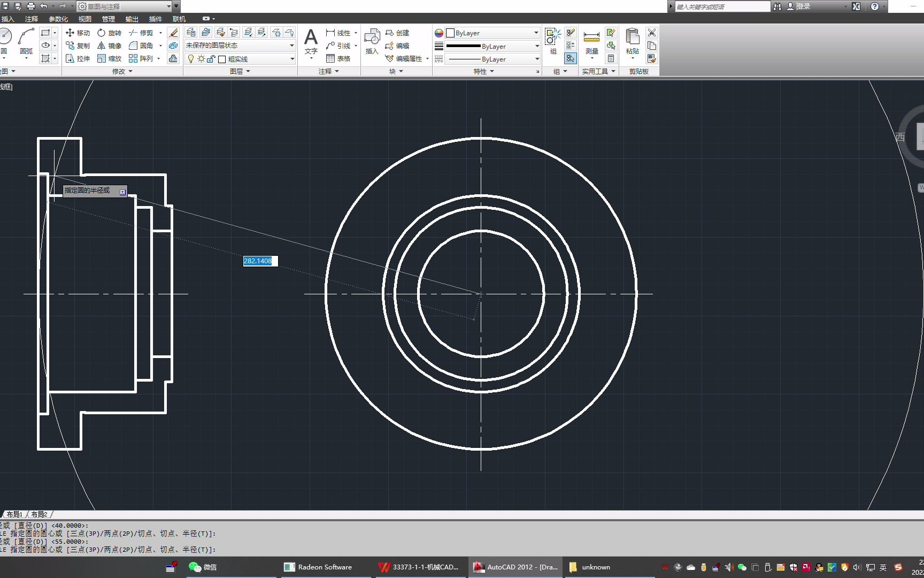Click the 粘贴 (Paste) button
Image resolution: width=924 pixels, height=578 pixels.
[x=633, y=42]
